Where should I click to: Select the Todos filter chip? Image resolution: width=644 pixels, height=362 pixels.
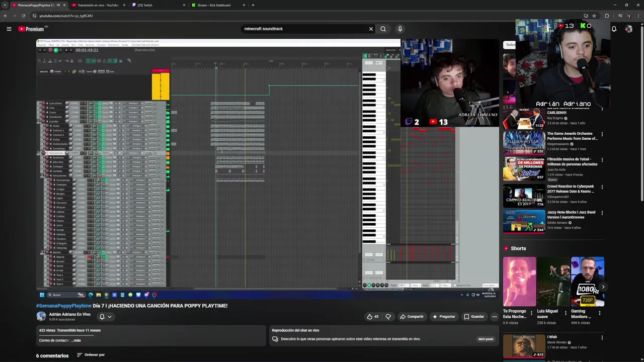tap(510, 45)
